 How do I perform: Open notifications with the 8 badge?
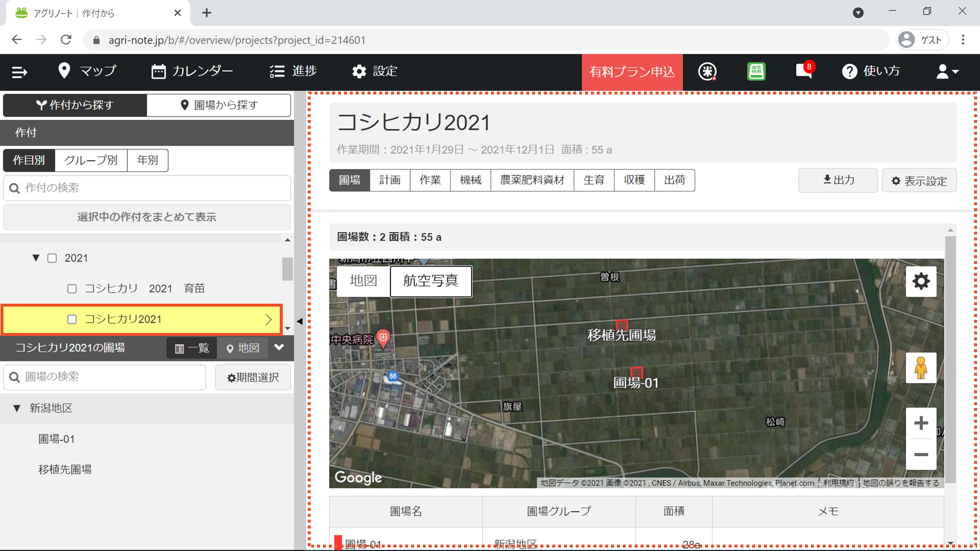pyautogui.click(x=805, y=71)
